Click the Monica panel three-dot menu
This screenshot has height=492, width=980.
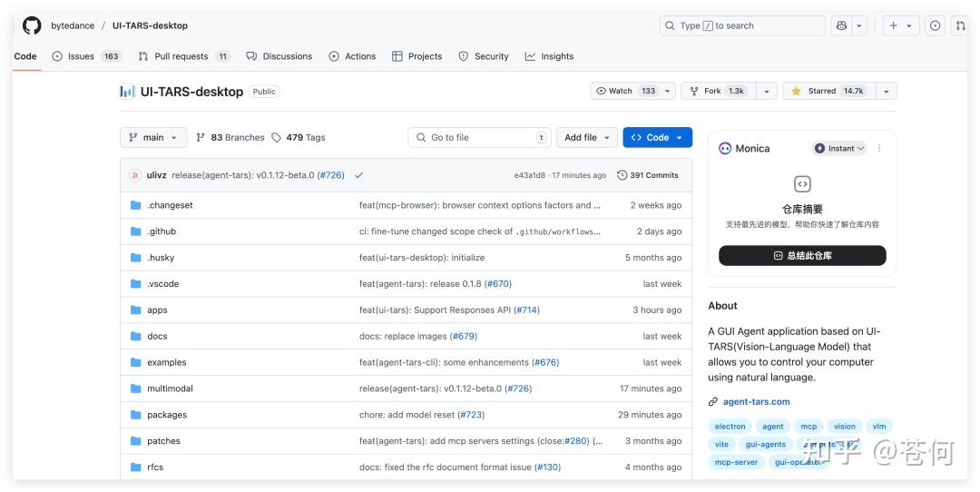pyautogui.click(x=879, y=148)
